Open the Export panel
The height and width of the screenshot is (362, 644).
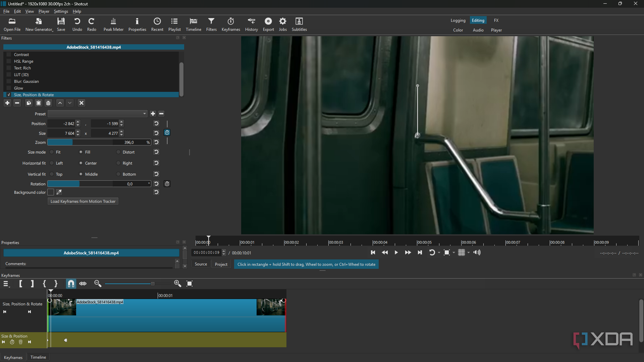268,25
